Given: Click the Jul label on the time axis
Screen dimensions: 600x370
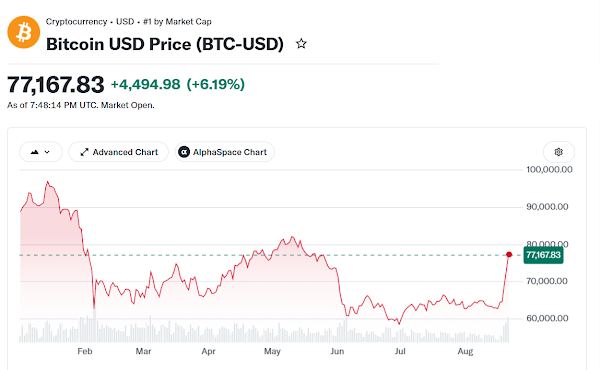Looking at the screenshot, I should pos(400,351).
